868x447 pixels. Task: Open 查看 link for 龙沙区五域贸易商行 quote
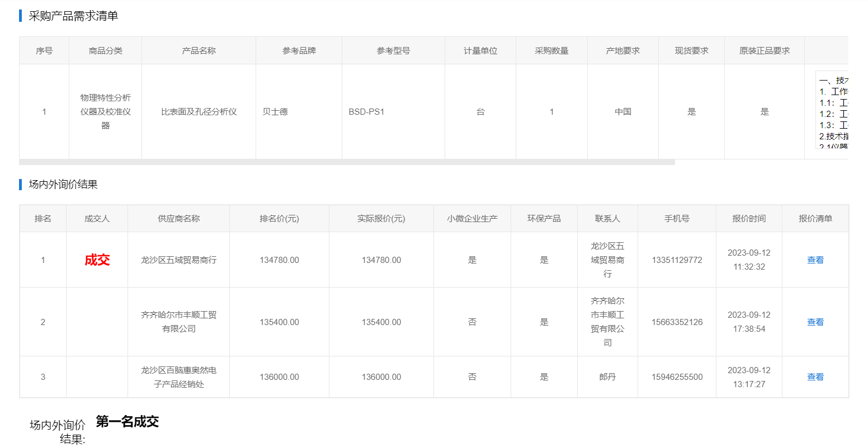pyautogui.click(x=815, y=260)
